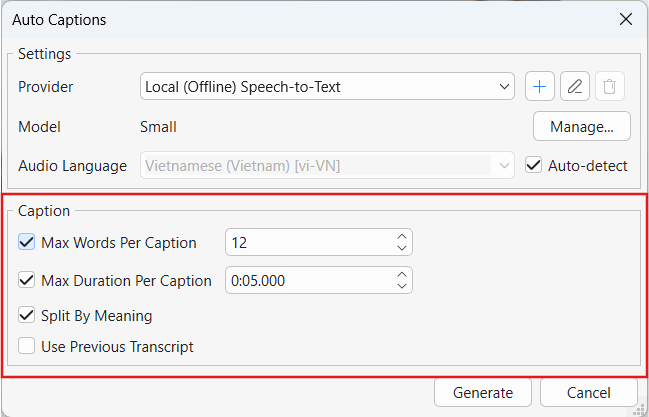Viewport: 649px width, 417px height.
Task: Click the dialog resize grip corner
Action: click(641, 408)
